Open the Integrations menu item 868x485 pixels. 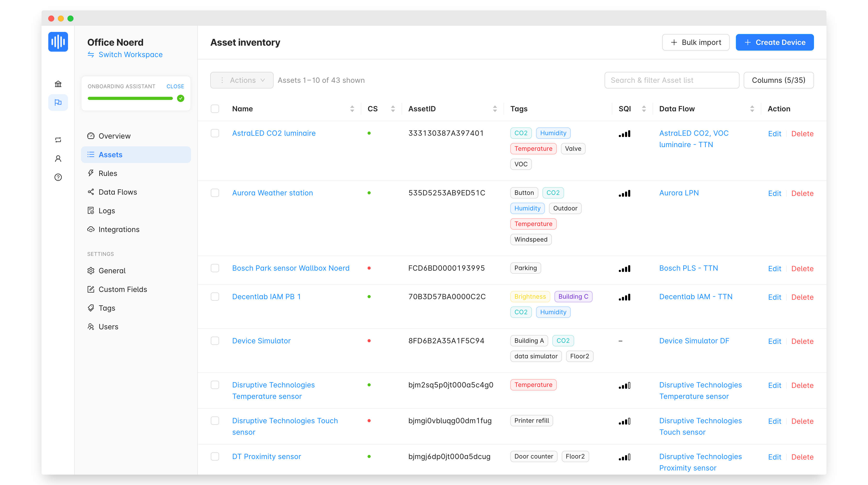pyautogui.click(x=136, y=229)
